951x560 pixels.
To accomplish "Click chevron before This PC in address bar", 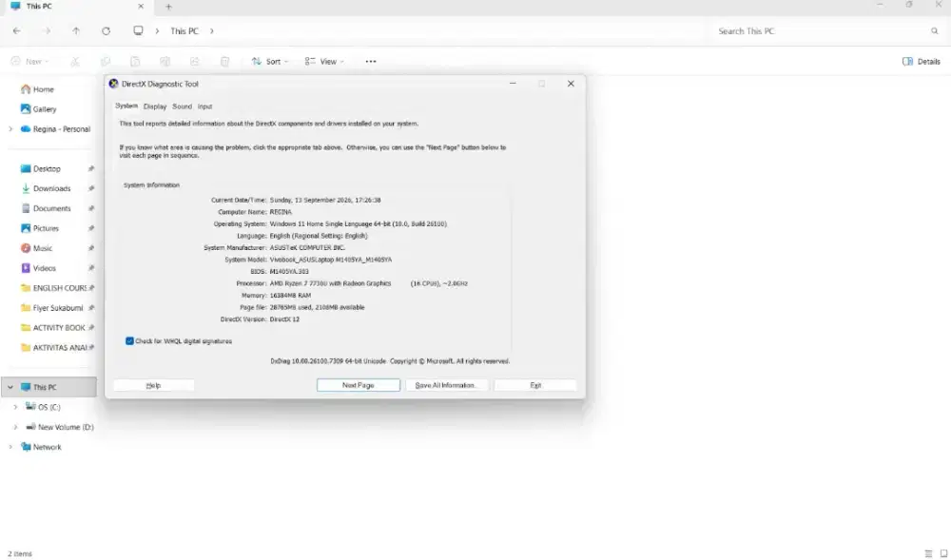I will (x=157, y=31).
